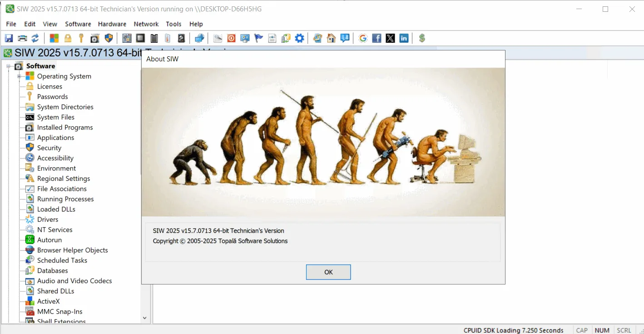Select Drivers in the tree
The width and height of the screenshot is (644, 334).
[48, 219]
